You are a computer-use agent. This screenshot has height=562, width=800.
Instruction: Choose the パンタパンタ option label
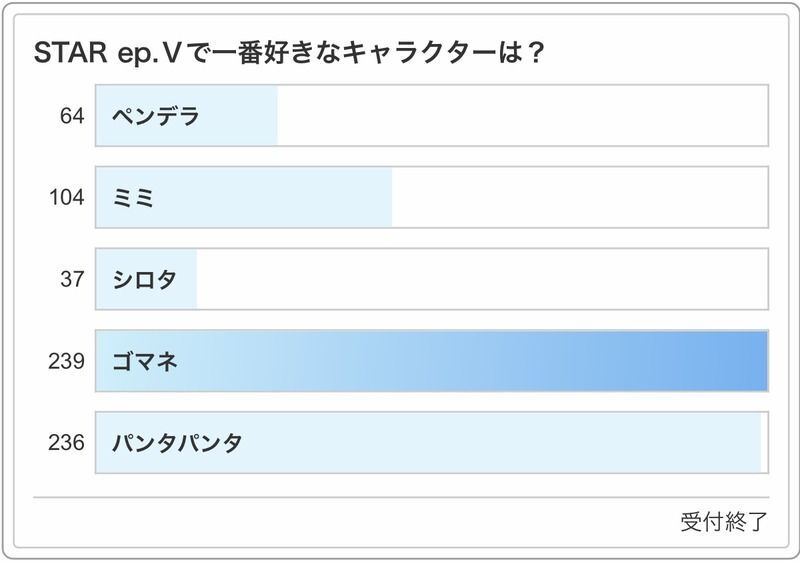178,442
